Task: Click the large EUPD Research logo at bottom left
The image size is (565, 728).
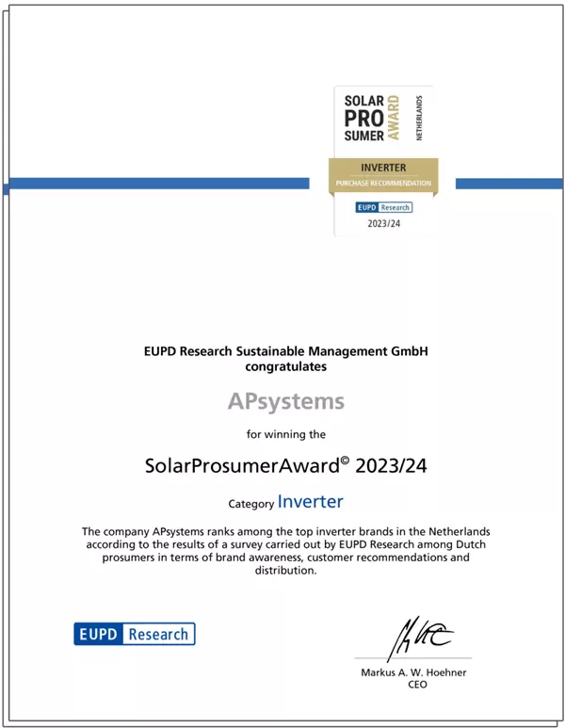Action: click(x=135, y=634)
